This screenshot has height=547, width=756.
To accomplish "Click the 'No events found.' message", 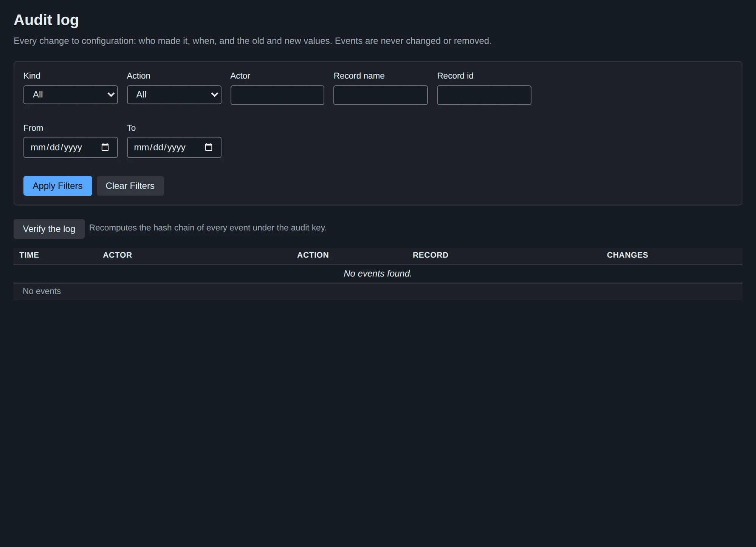I will tap(378, 273).
